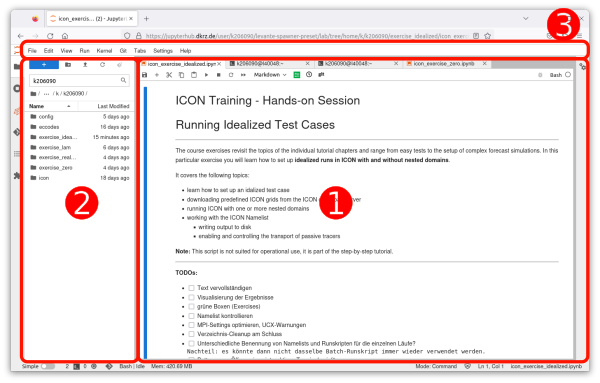Check the 'MPI-Settings optimieren' checkbox

pyautogui.click(x=191, y=325)
